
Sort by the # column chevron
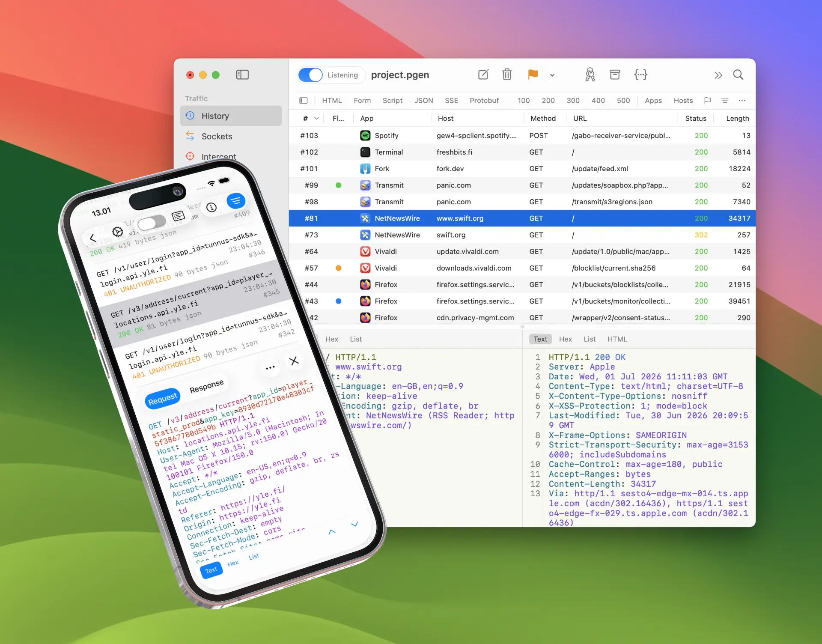click(x=317, y=119)
